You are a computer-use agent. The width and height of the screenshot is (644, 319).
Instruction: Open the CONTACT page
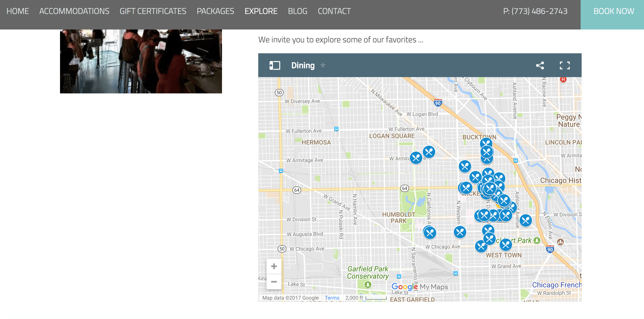point(334,11)
